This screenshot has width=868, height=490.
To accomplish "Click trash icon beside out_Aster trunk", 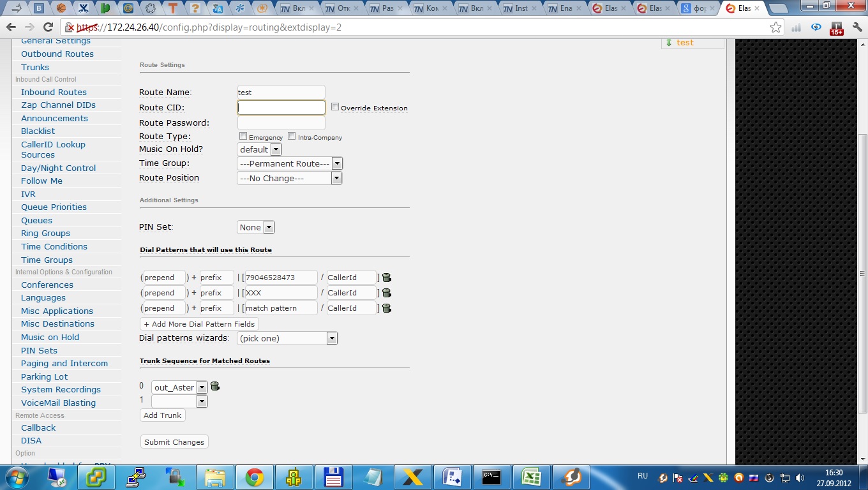I will pos(214,386).
